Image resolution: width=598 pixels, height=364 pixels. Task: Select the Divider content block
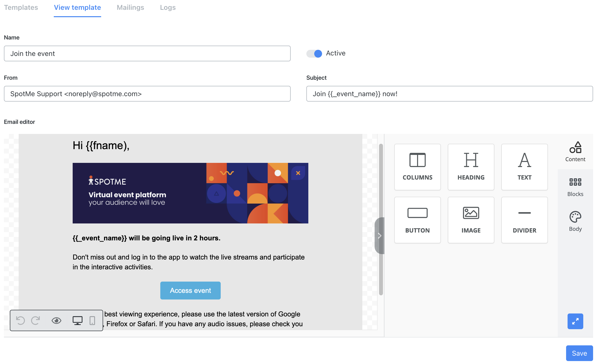click(524, 220)
